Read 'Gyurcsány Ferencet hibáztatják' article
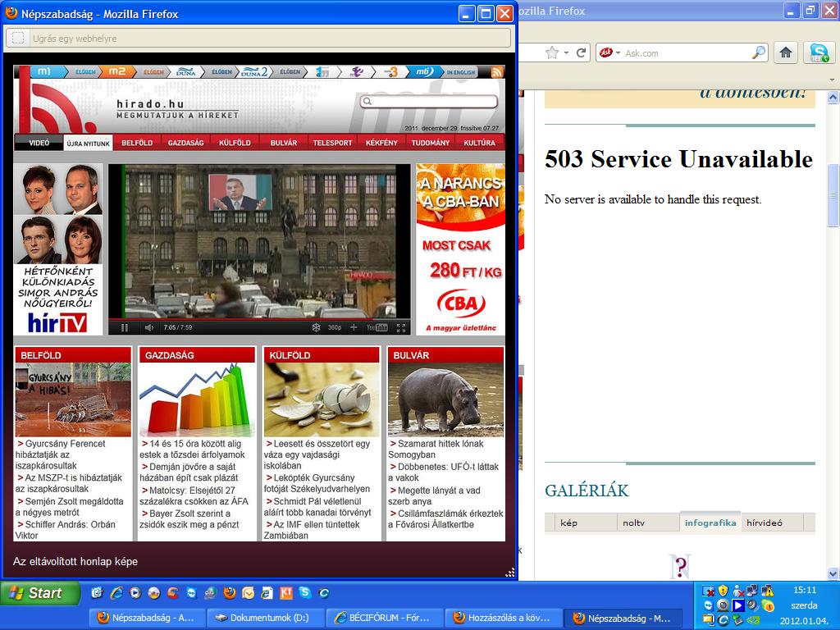Screen dimensions: 840x630 (x=60, y=454)
